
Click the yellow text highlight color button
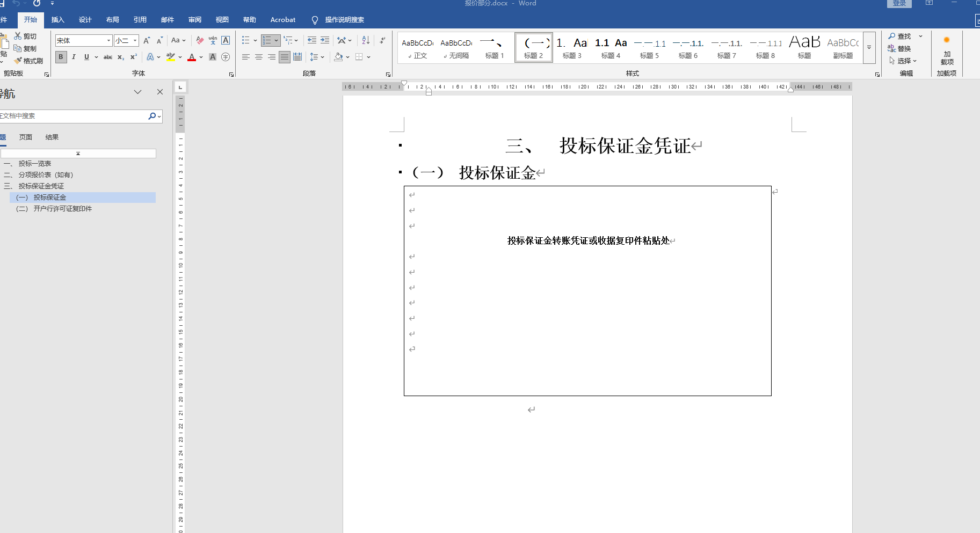tap(171, 57)
